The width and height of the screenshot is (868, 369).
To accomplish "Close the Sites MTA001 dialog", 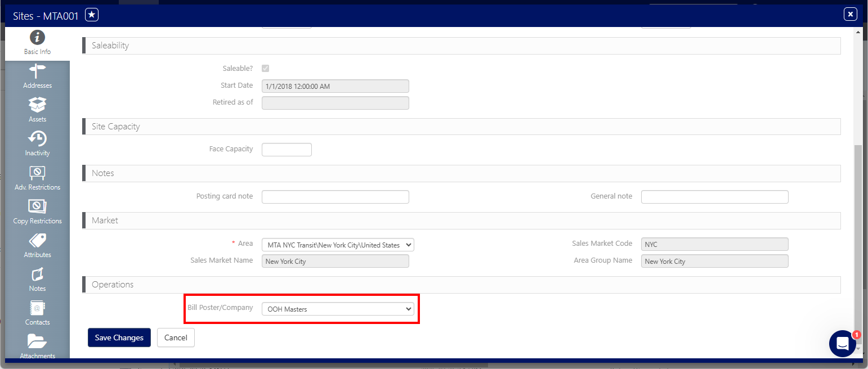I will 850,14.
